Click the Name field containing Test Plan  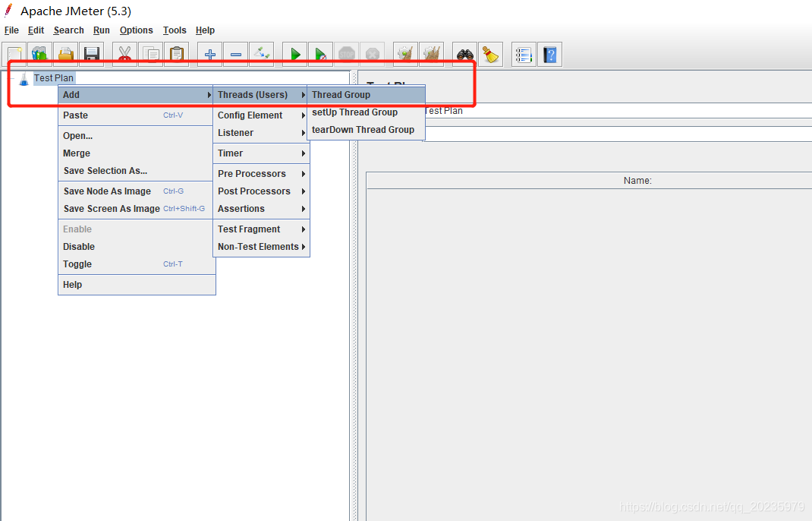617,110
